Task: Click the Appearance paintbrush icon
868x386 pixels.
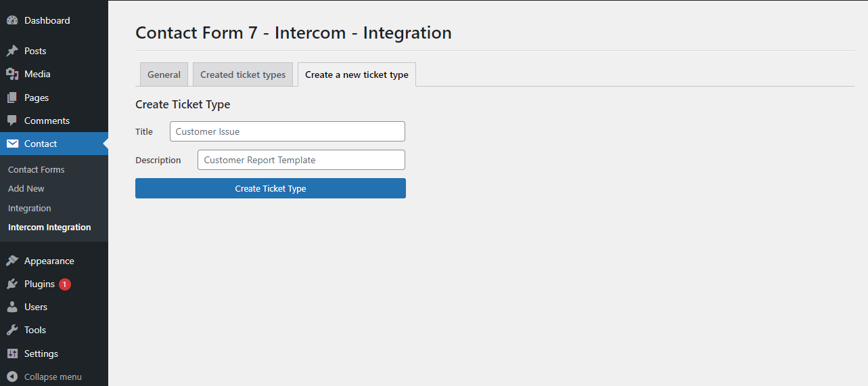Action: coord(12,261)
